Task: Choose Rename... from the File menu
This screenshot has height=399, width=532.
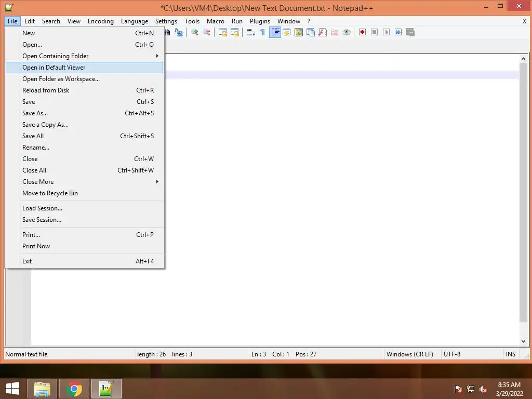Action: pyautogui.click(x=85, y=147)
